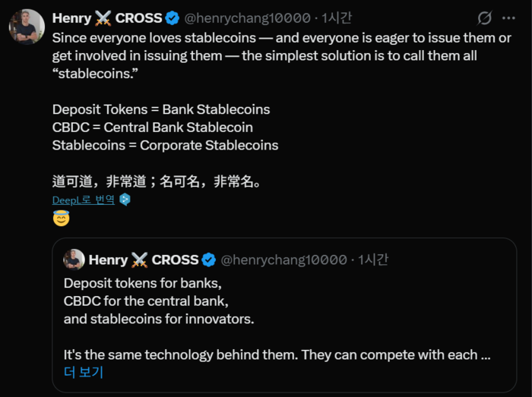Open the three-dot more options menu

click(509, 18)
